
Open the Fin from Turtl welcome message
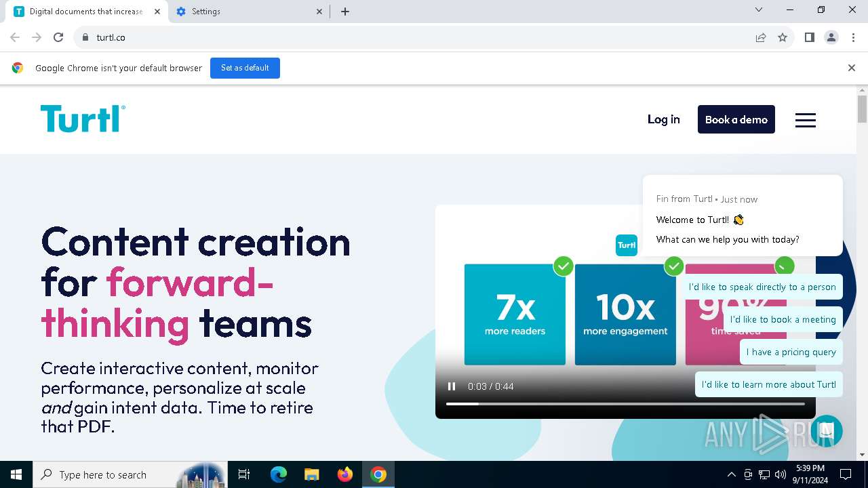pyautogui.click(x=743, y=216)
